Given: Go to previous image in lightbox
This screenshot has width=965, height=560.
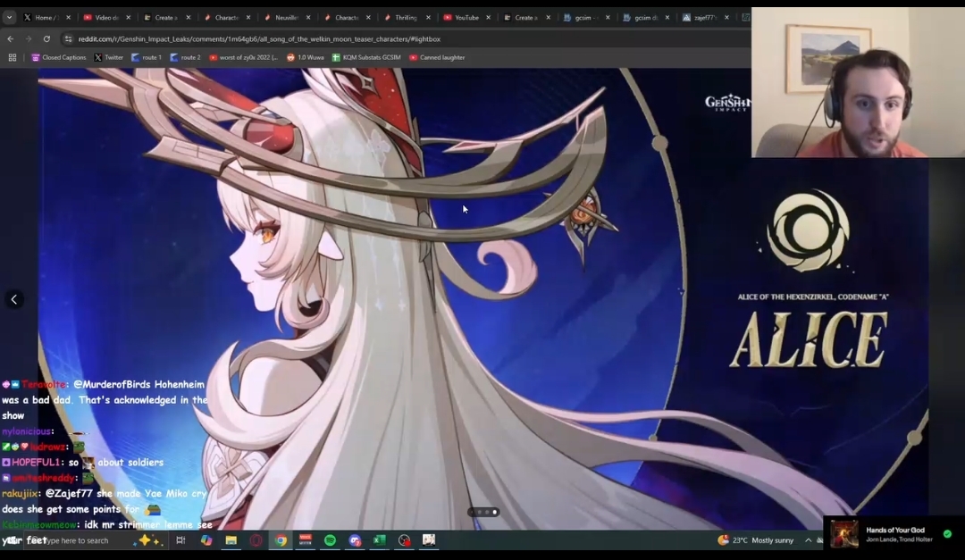Looking at the screenshot, I should click(14, 300).
